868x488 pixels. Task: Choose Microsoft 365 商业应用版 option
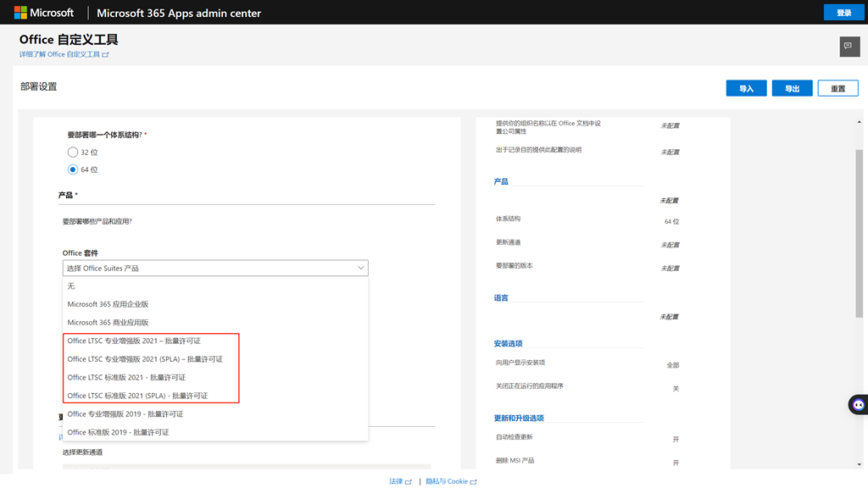click(x=215, y=323)
